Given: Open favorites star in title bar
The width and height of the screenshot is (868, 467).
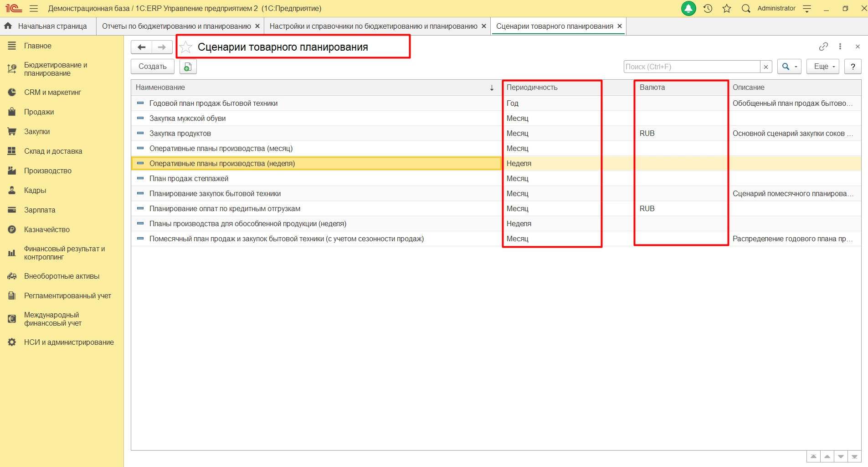Looking at the screenshot, I should pyautogui.click(x=727, y=8).
